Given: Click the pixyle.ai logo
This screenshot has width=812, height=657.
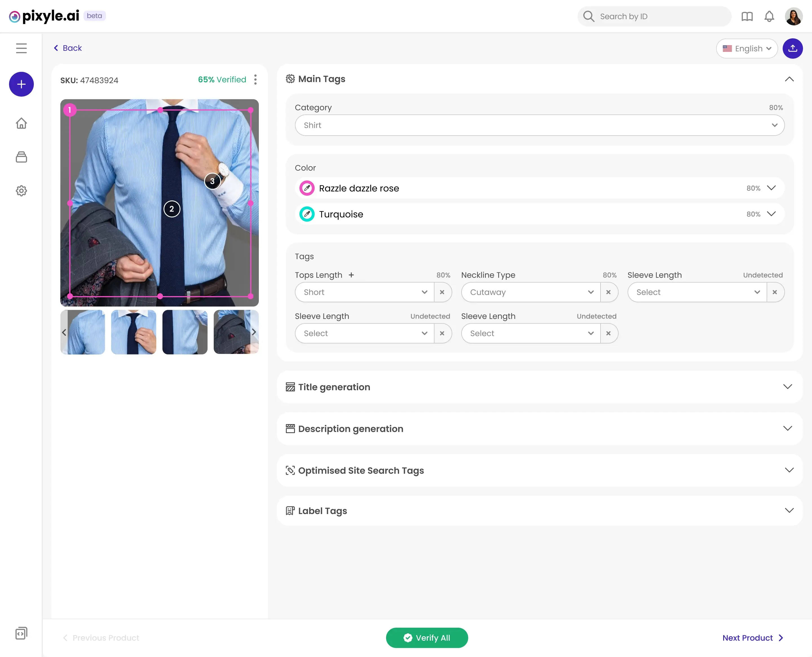Looking at the screenshot, I should click(44, 16).
